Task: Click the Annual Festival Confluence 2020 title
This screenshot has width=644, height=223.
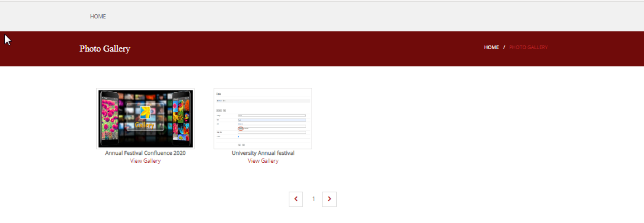Action: (145, 153)
